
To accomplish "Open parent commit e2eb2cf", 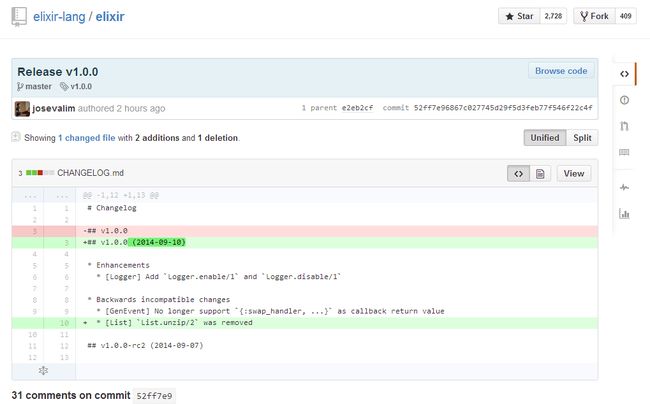I will pos(357,108).
